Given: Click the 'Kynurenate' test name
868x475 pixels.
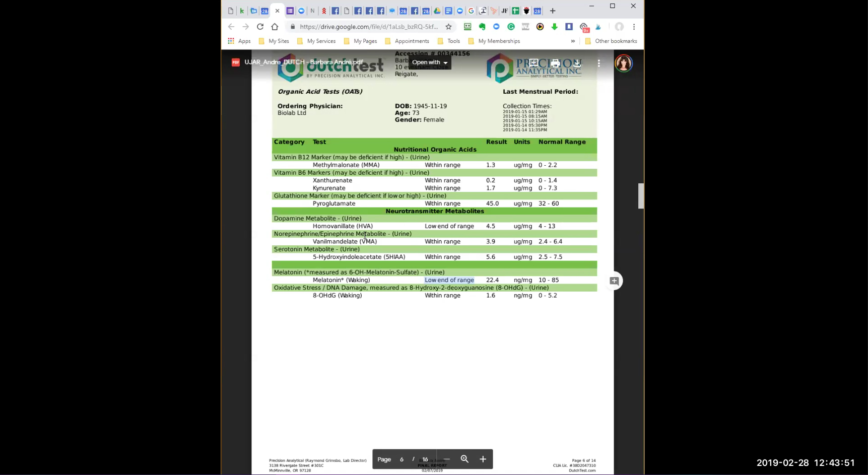Looking at the screenshot, I should (x=329, y=188).
